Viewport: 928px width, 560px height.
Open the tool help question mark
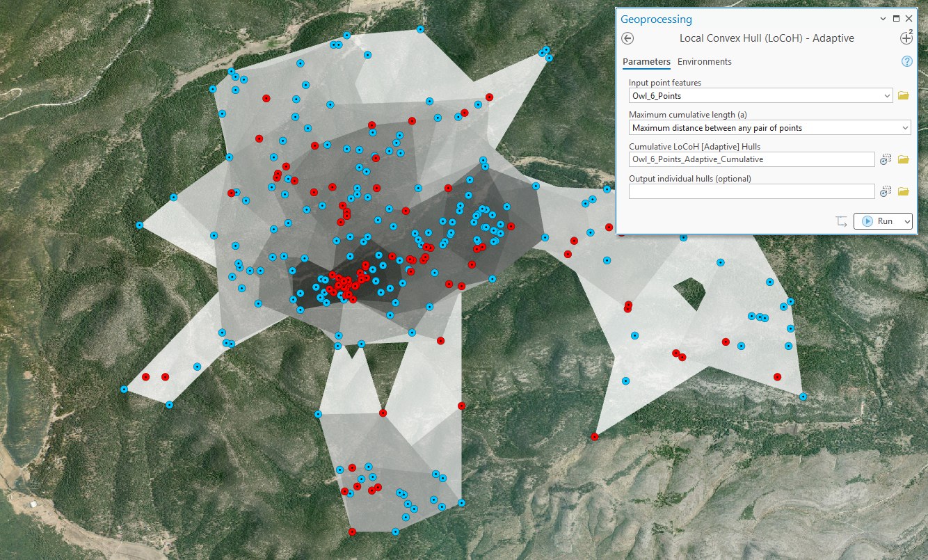[x=906, y=61]
